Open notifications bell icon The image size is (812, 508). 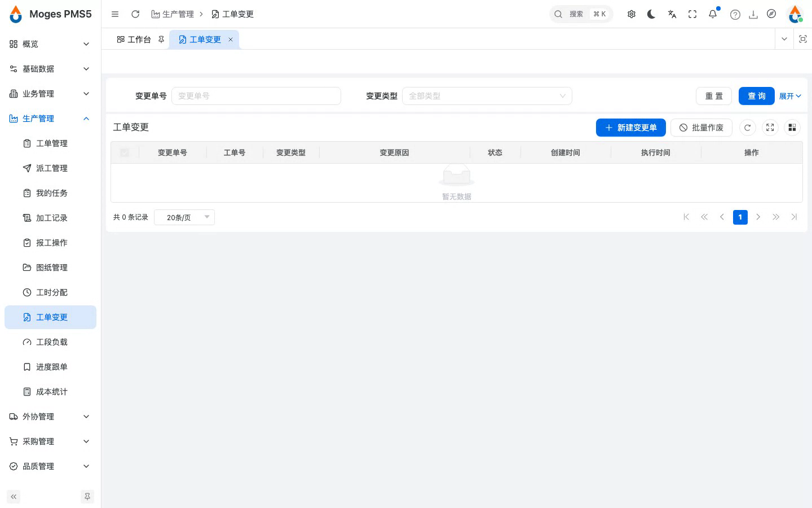[x=713, y=14]
